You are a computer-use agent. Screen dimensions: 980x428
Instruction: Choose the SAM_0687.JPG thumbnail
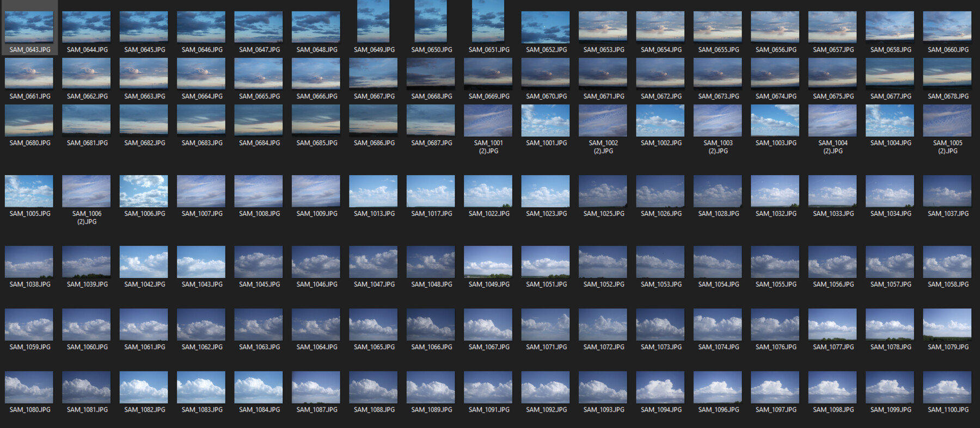pyautogui.click(x=431, y=120)
